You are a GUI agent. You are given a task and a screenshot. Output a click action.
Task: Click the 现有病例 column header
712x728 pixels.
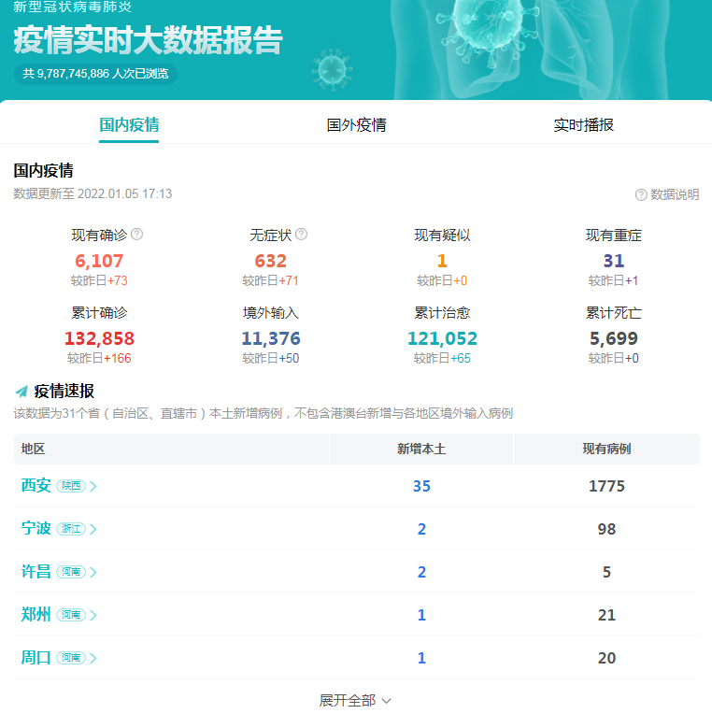(606, 449)
